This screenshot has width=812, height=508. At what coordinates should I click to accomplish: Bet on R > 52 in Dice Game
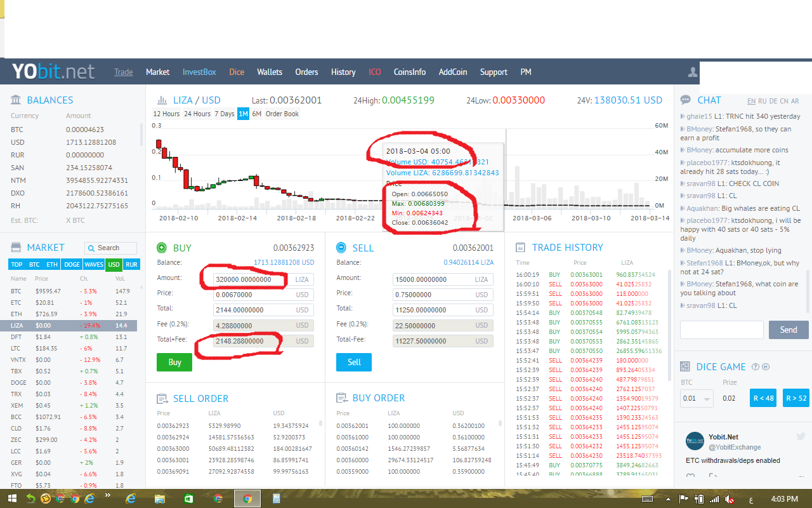click(796, 398)
